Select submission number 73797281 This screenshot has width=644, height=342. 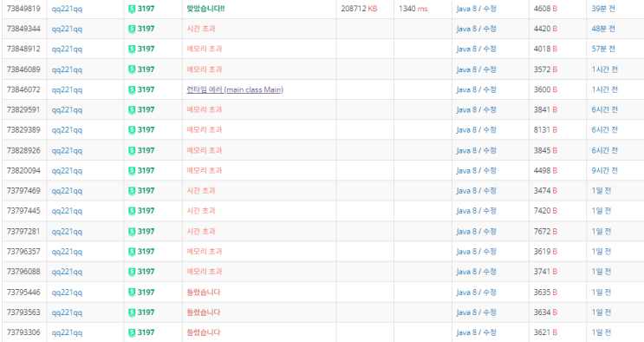pyautogui.click(x=23, y=232)
